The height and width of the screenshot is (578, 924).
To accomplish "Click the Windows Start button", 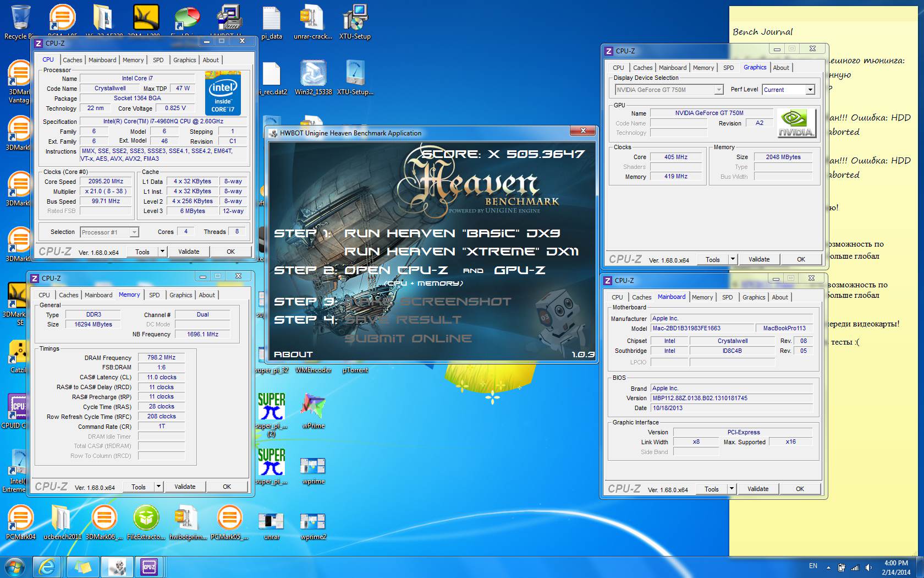I will (x=15, y=566).
